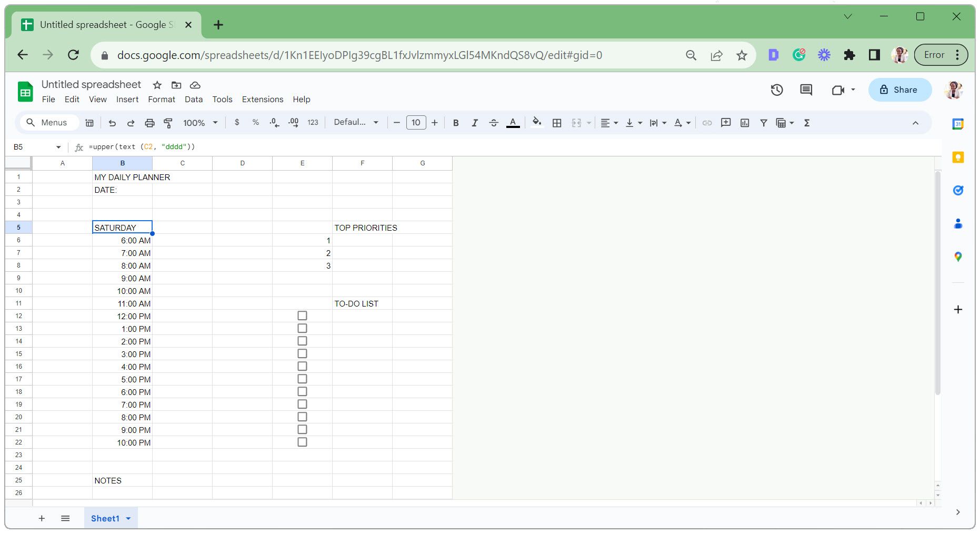Tick the checkbox next to 12:00 PM

(x=302, y=315)
